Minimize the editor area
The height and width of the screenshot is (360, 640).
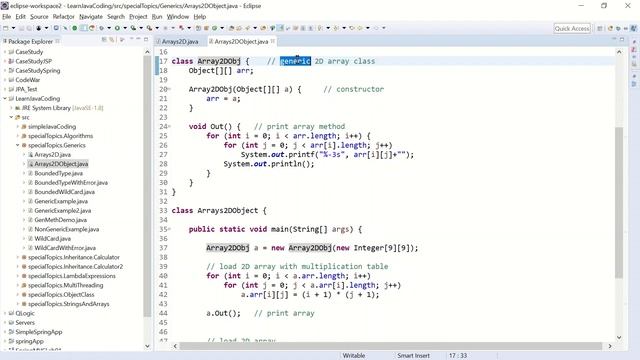click(614, 39)
